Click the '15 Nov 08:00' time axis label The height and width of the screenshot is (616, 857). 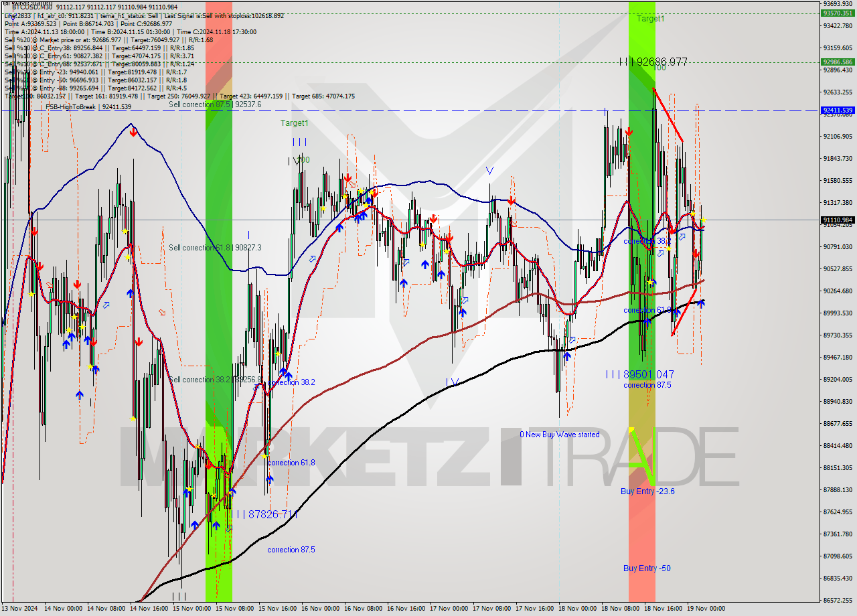(236, 609)
